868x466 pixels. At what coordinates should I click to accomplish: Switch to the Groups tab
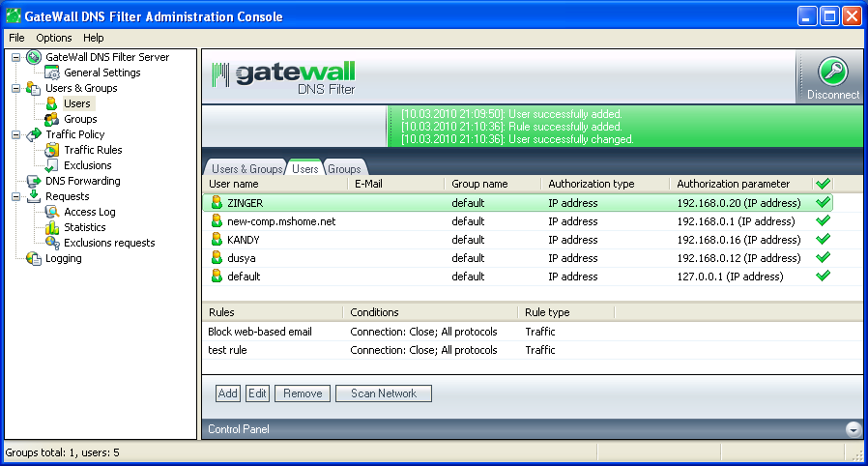point(344,169)
